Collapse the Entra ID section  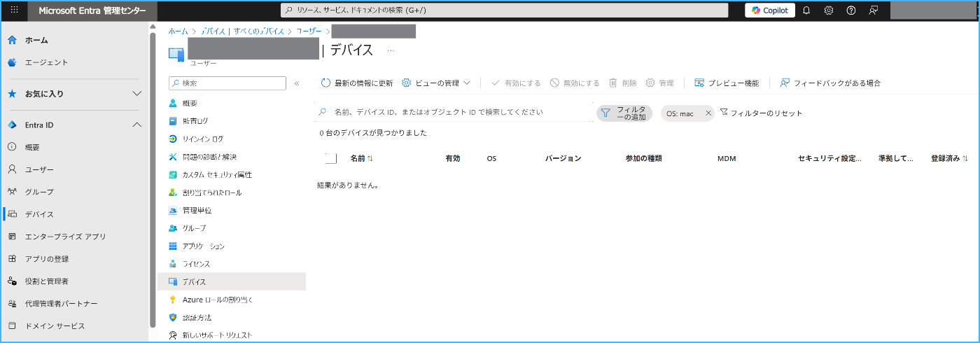coord(136,125)
